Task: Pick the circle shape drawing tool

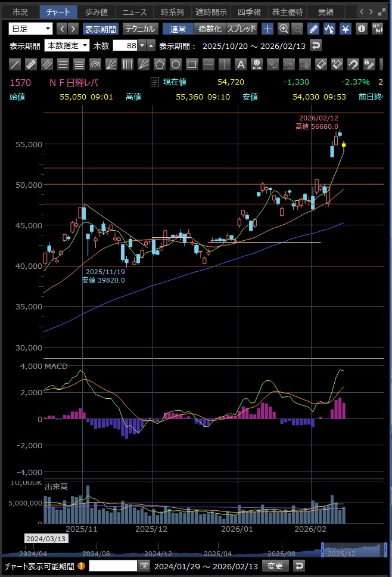Action: [175, 64]
